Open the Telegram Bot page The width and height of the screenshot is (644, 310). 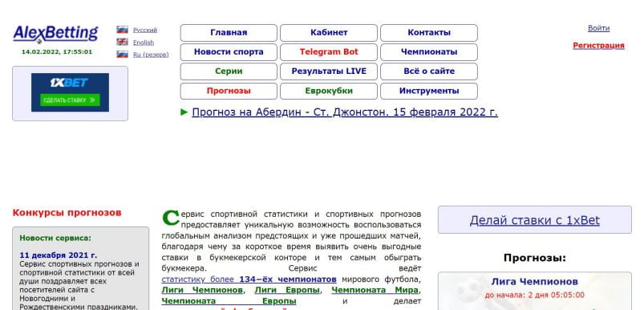pos(329,52)
